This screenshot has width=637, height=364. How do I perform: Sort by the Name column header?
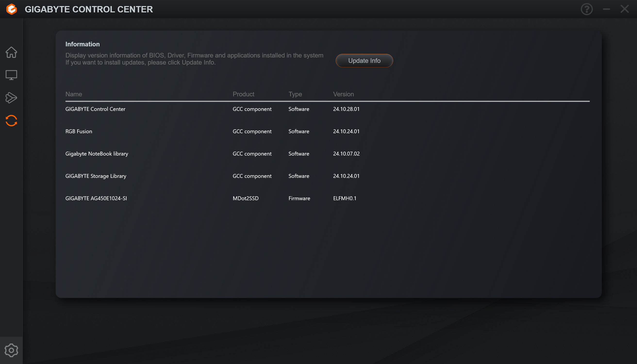tap(74, 94)
